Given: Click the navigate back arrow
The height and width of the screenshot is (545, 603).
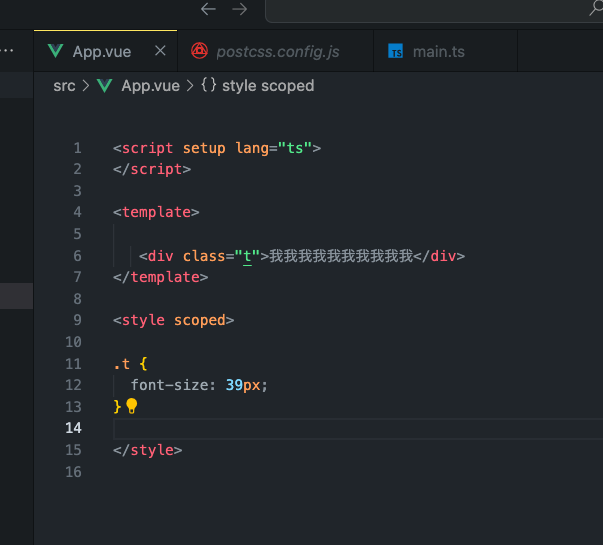Looking at the screenshot, I should pos(208,9).
